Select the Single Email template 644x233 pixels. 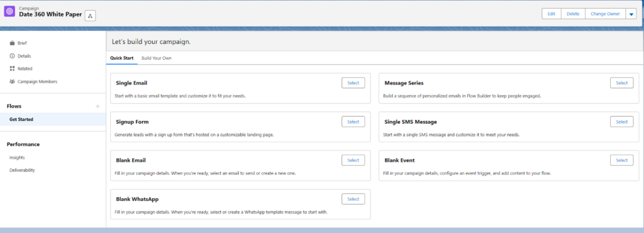[x=353, y=82]
